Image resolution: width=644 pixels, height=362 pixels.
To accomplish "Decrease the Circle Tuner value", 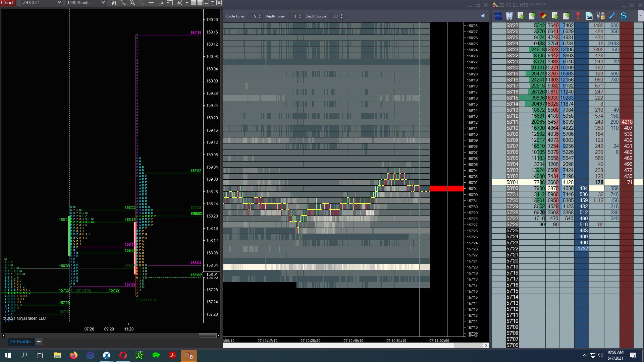I will 260,17.
